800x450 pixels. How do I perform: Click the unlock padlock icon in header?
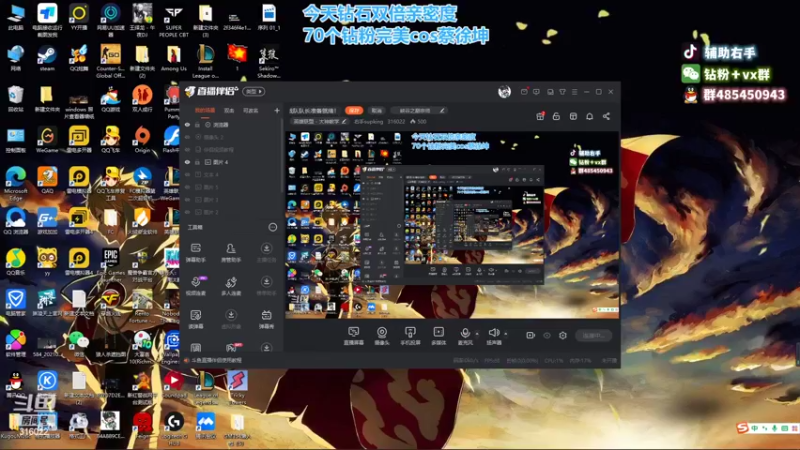point(556,116)
